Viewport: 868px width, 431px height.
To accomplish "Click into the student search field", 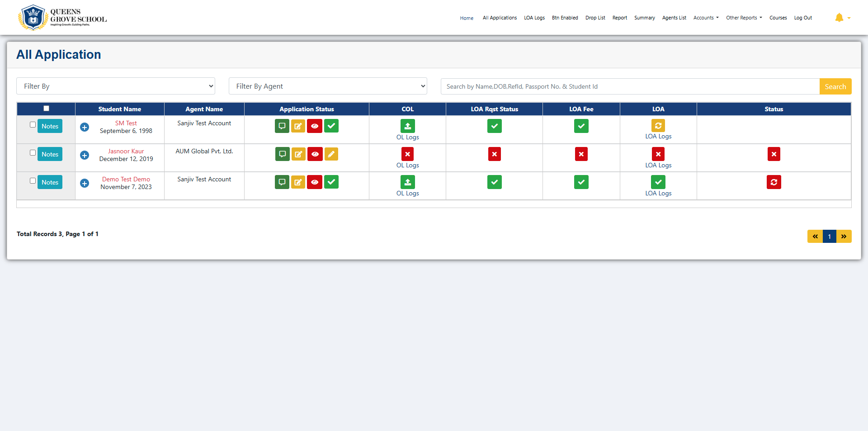I will point(630,86).
